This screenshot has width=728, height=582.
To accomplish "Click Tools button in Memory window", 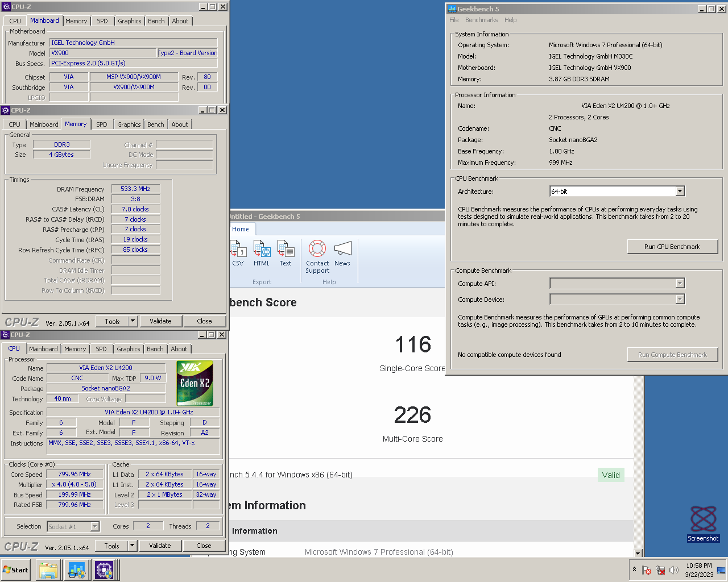I will coord(113,321).
